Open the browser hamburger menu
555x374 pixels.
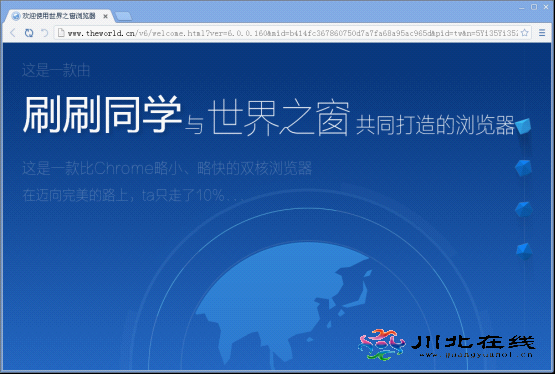pos(542,33)
